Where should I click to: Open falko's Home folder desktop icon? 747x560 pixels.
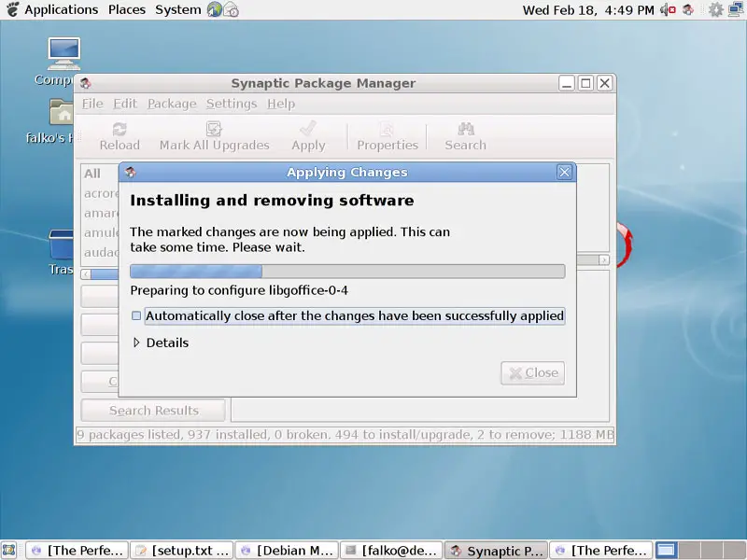(x=62, y=111)
